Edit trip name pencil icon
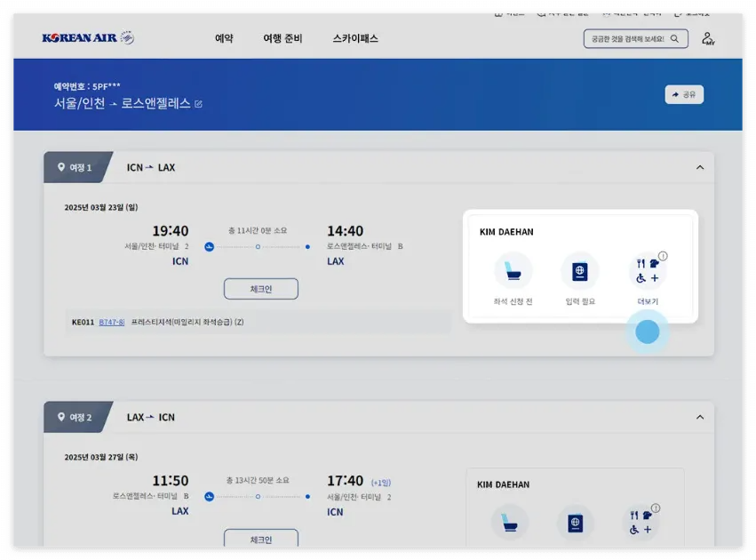This screenshot has height=560, width=756. [198, 104]
